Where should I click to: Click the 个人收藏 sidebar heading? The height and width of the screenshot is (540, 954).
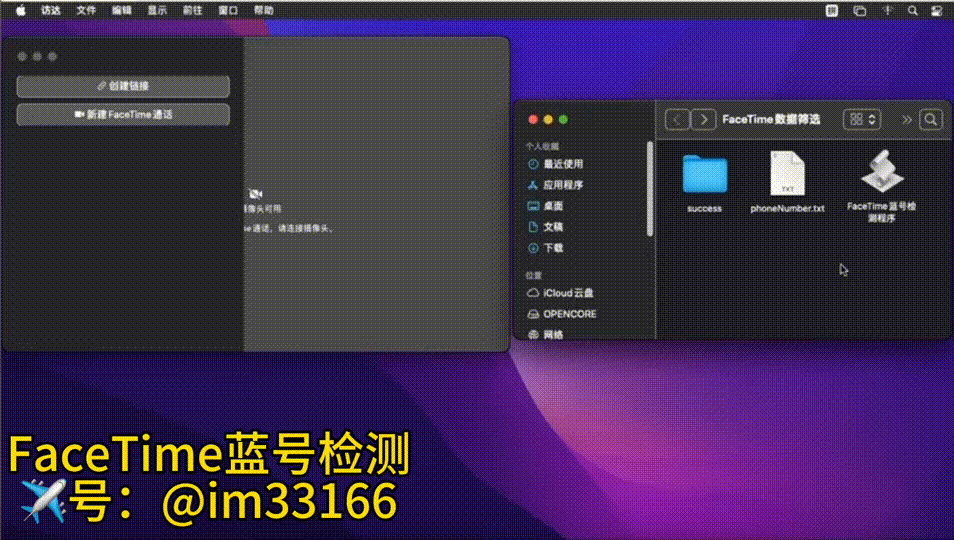coord(542,147)
